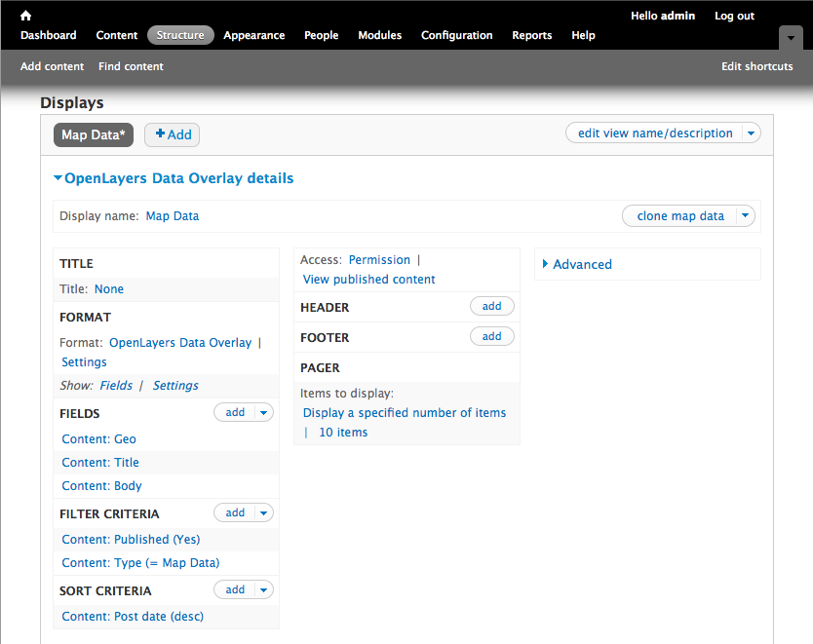Click the 10 items pager link
Image resolution: width=813 pixels, height=644 pixels.
click(343, 433)
